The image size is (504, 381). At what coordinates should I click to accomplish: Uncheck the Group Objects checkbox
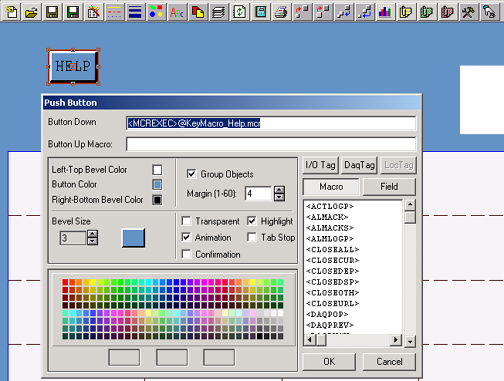pos(191,174)
